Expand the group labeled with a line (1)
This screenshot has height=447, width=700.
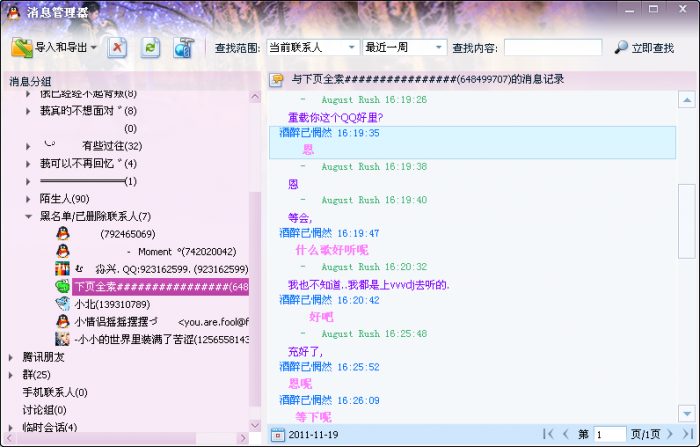click(x=28, y=182)
